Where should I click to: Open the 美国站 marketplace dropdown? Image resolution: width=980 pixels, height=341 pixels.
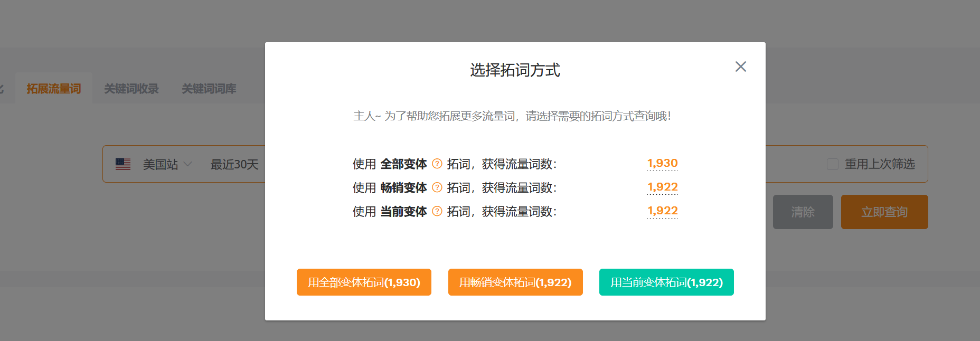[167, 164]
